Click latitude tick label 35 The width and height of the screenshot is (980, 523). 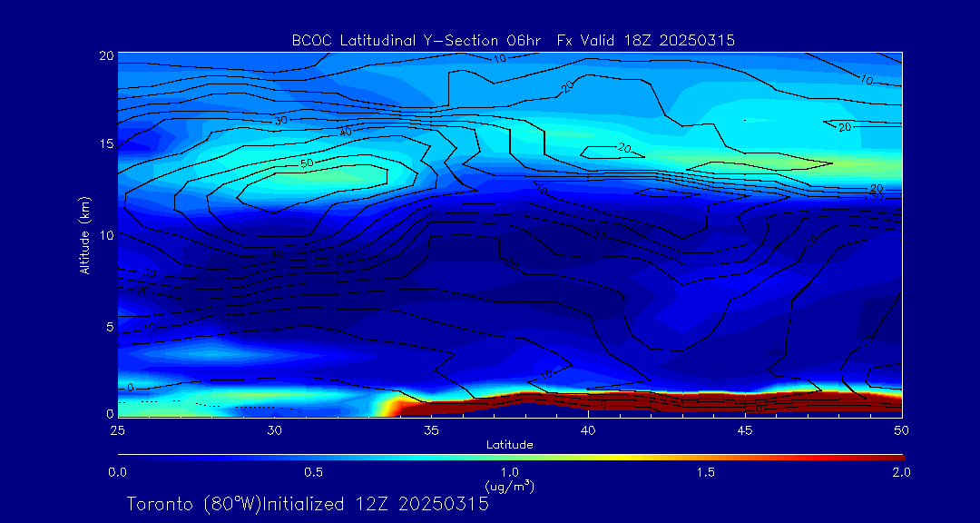431,430
